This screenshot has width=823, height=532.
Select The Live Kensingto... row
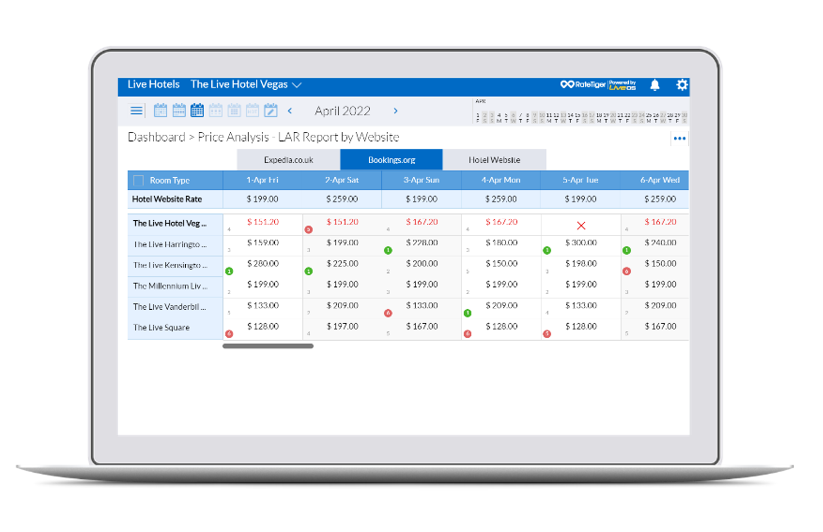(175, 265)
